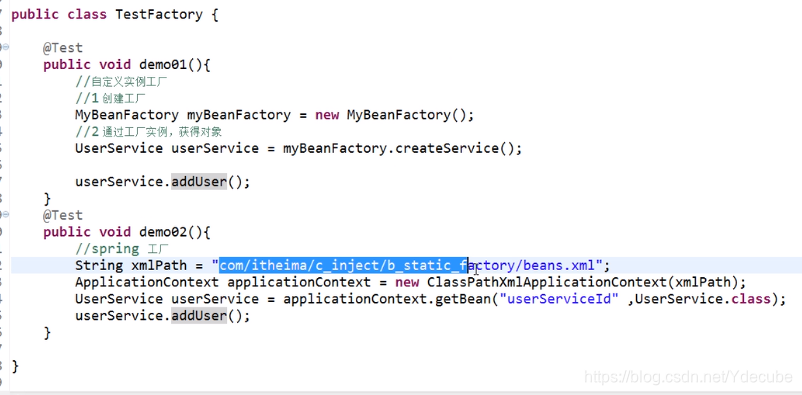This screenshot has width=802, height=395.
Task: Click the void keyword of demo02
Action: coord(115,232)
